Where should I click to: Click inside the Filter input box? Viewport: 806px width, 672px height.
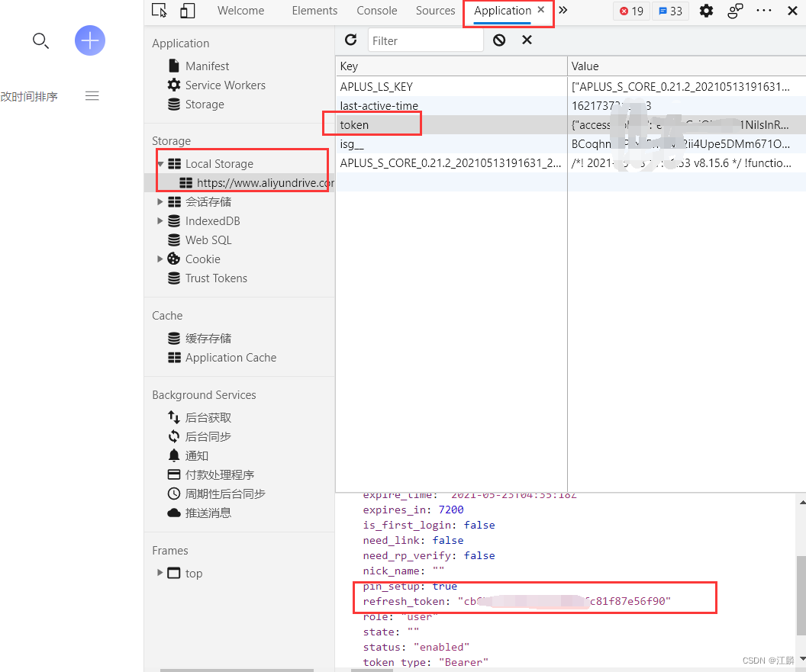(x=425, y=40)
